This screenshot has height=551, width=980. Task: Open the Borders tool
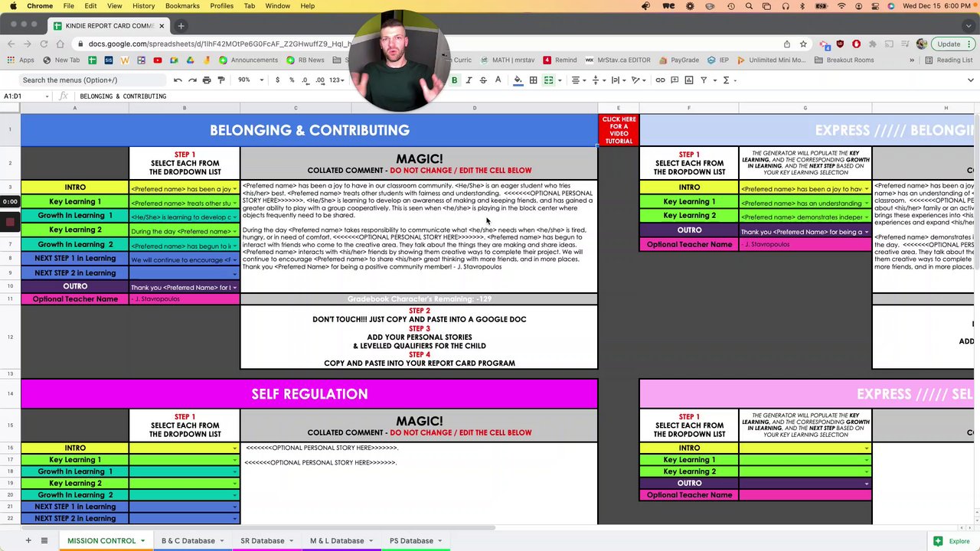point(533,80)
